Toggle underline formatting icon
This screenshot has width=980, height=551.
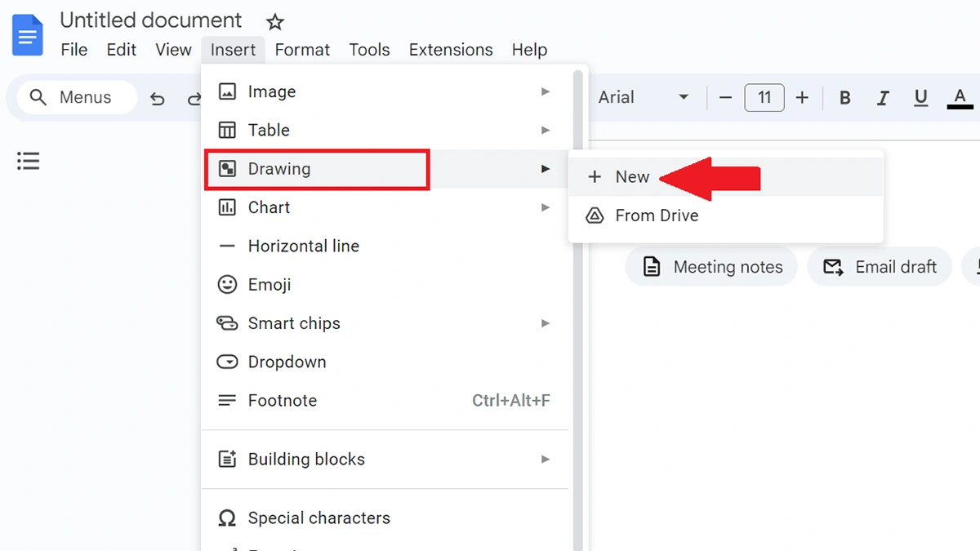[921, 98]
